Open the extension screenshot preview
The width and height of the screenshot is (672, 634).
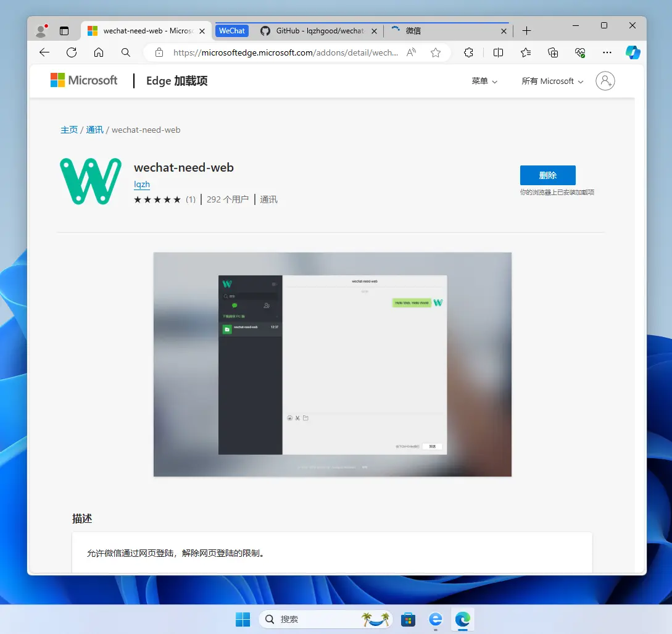click(332, 364)
